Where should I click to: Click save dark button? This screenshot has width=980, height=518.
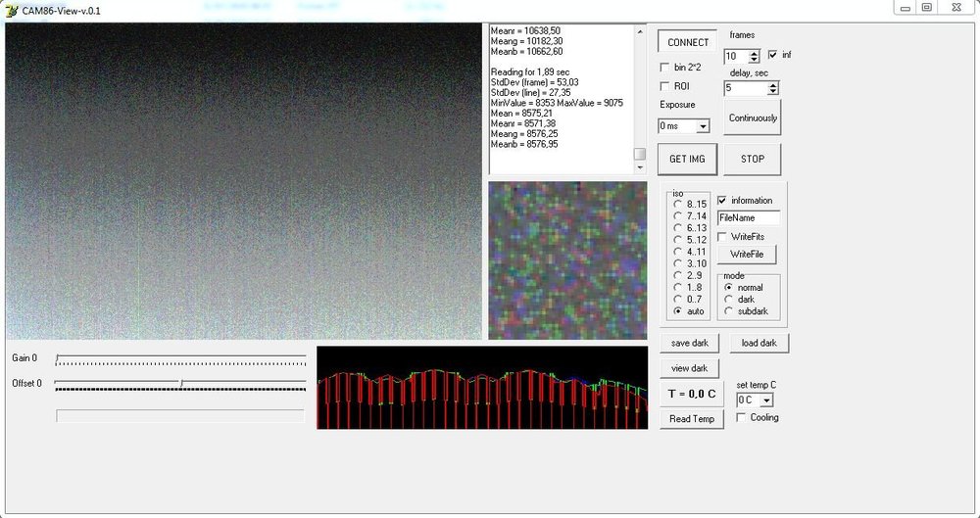(689, 343)
